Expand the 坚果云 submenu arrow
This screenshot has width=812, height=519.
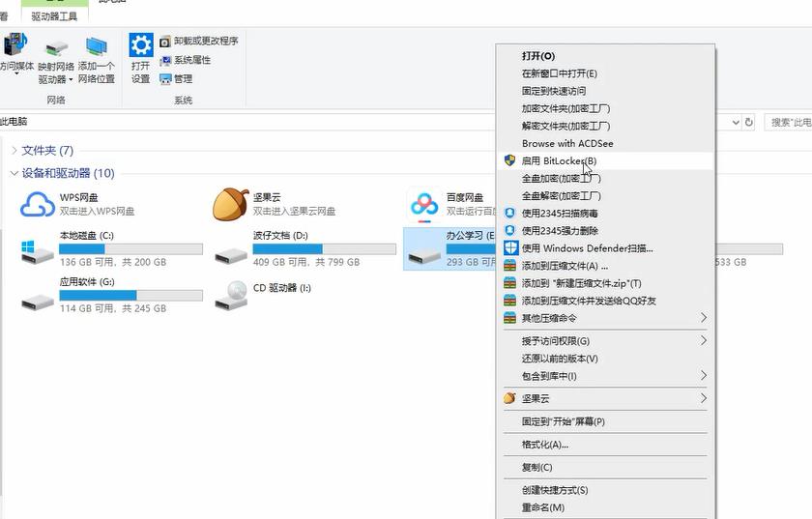(x=704, y=398)
